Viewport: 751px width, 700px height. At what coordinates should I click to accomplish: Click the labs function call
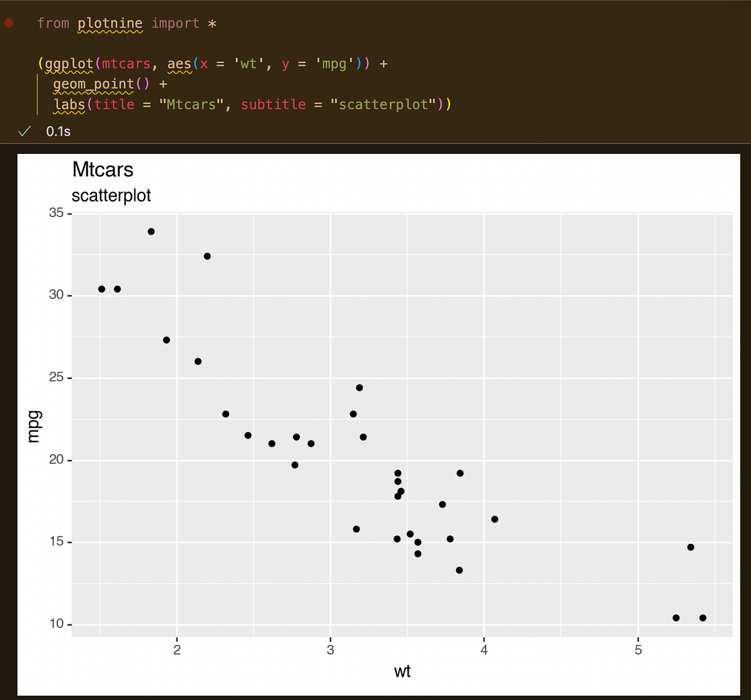(68, 104)
